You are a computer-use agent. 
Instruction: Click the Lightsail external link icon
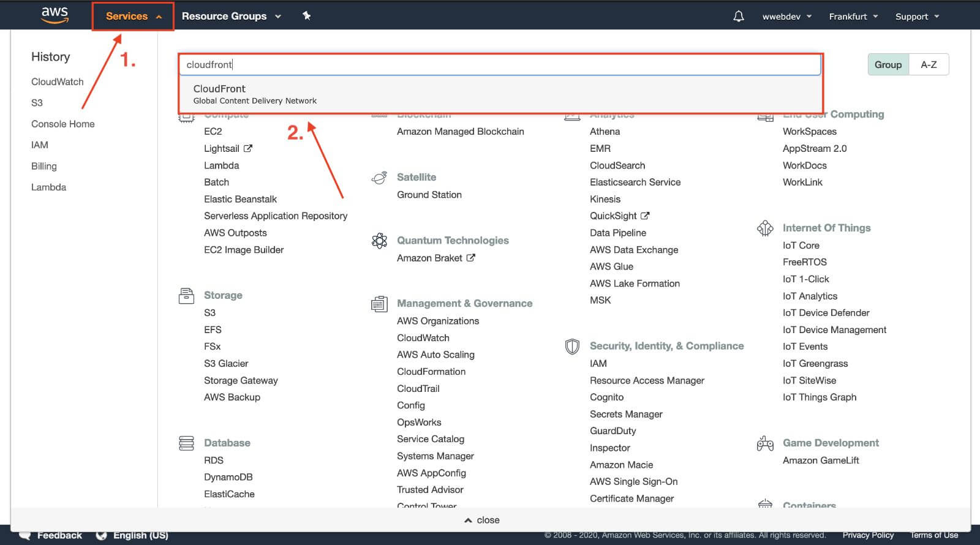pos(248,148)
